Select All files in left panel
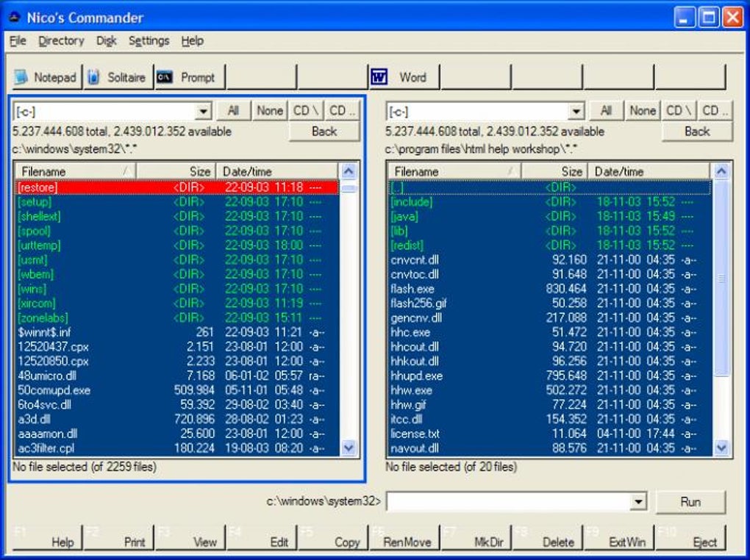 [233, 111]
